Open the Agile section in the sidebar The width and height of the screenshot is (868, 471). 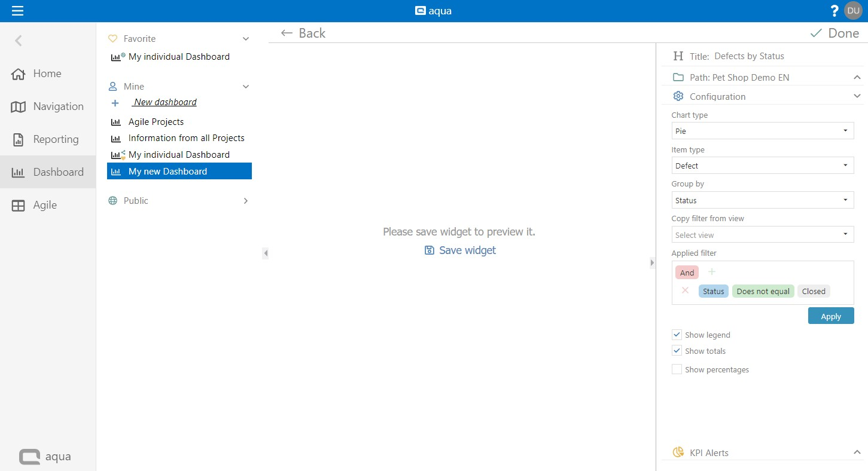point(44,205)
